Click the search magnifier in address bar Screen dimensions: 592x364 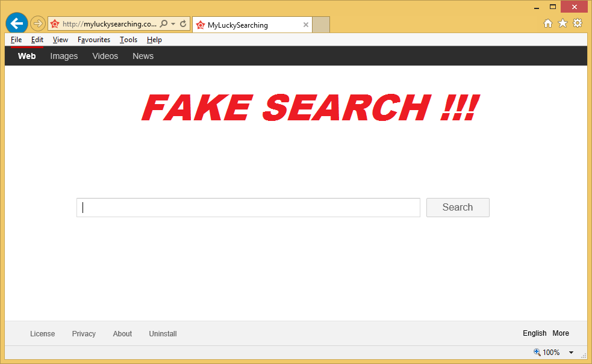tap(163, 24)
